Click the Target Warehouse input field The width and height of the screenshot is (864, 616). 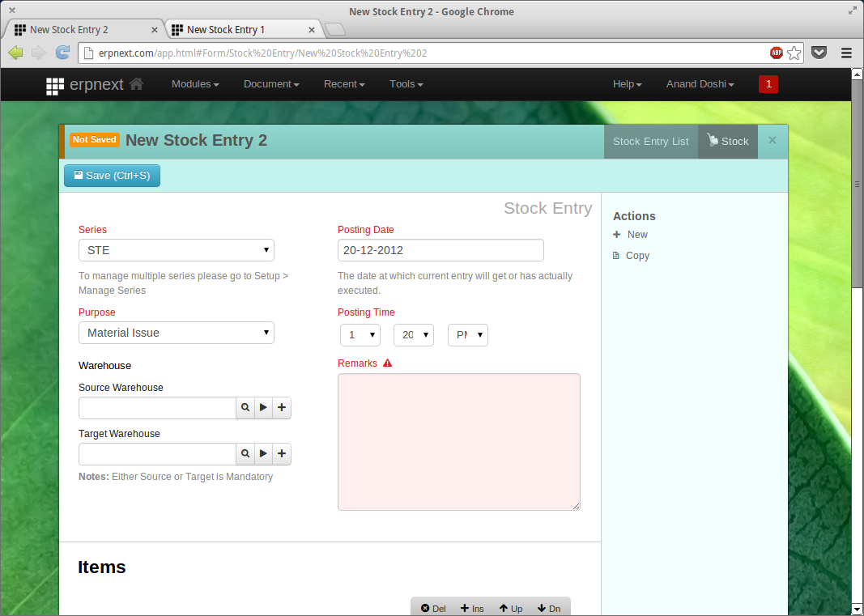(158, 454)
